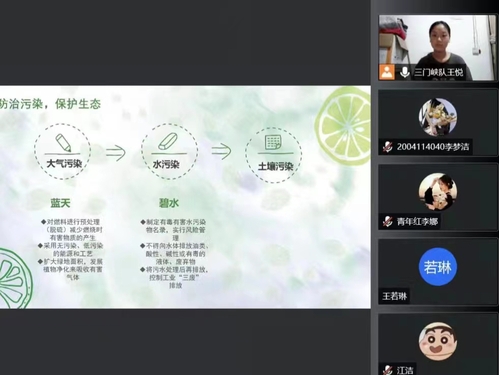Click the grid icon above 土壤污染
This screenshot has width=499, height=375.
[x=273, y=142]
